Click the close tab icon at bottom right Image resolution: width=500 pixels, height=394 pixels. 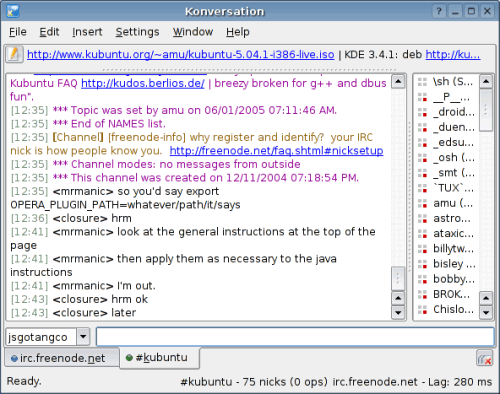484,359
